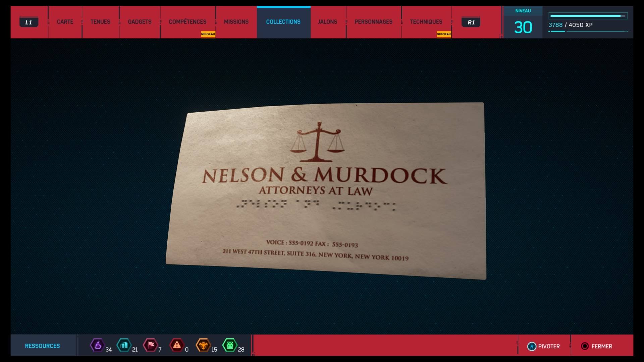Click the green backpack token icon

pos(230,345)
